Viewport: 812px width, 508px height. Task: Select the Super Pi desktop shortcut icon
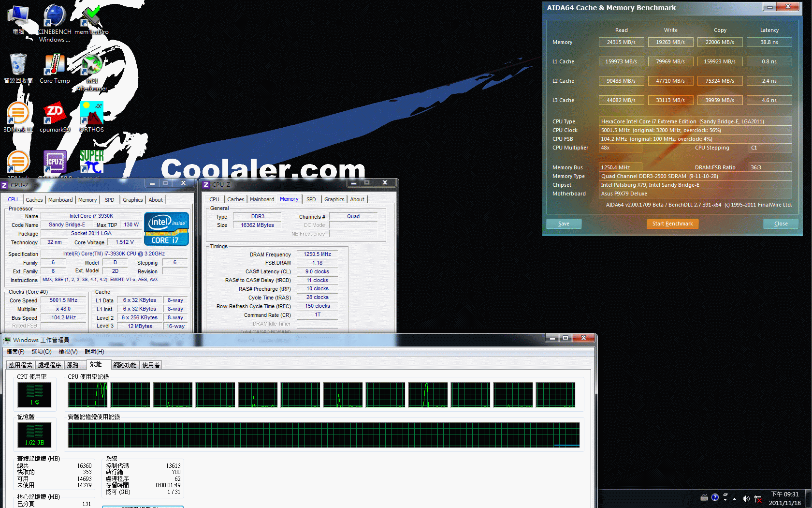pyautogui.click(x=91, y=162)
